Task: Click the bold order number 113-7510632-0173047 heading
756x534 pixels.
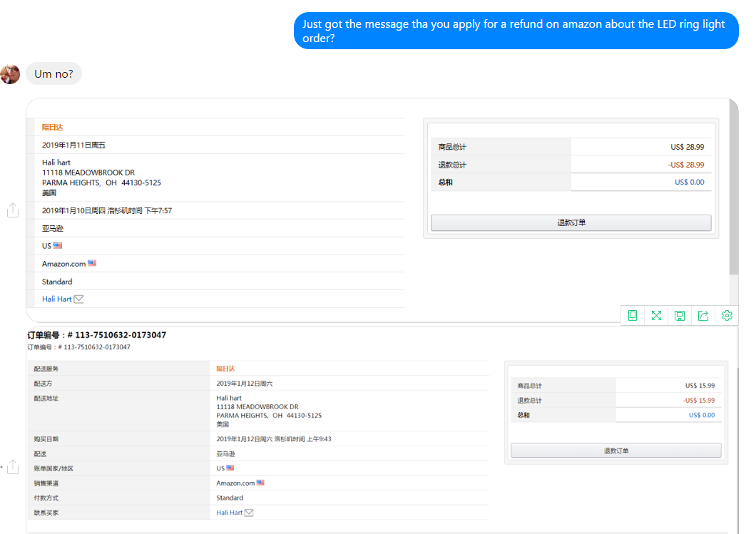Action: [x=96, y=334]
